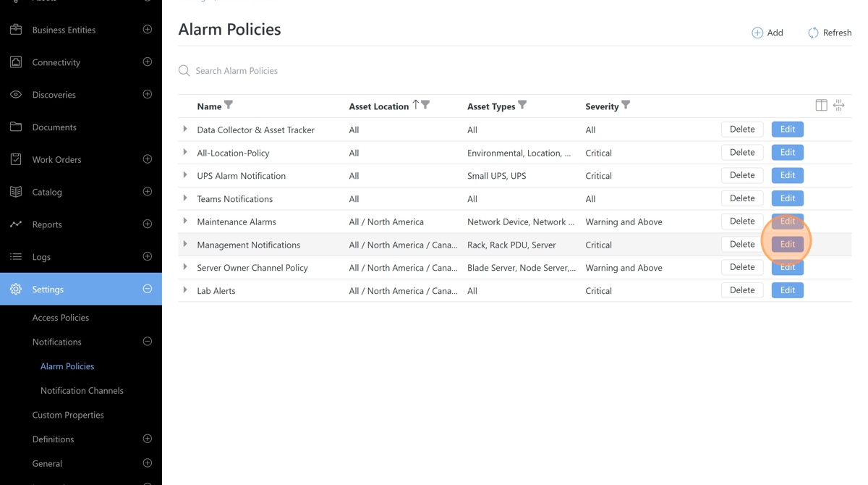Open Access Policies settings

[x=61, y=317]
